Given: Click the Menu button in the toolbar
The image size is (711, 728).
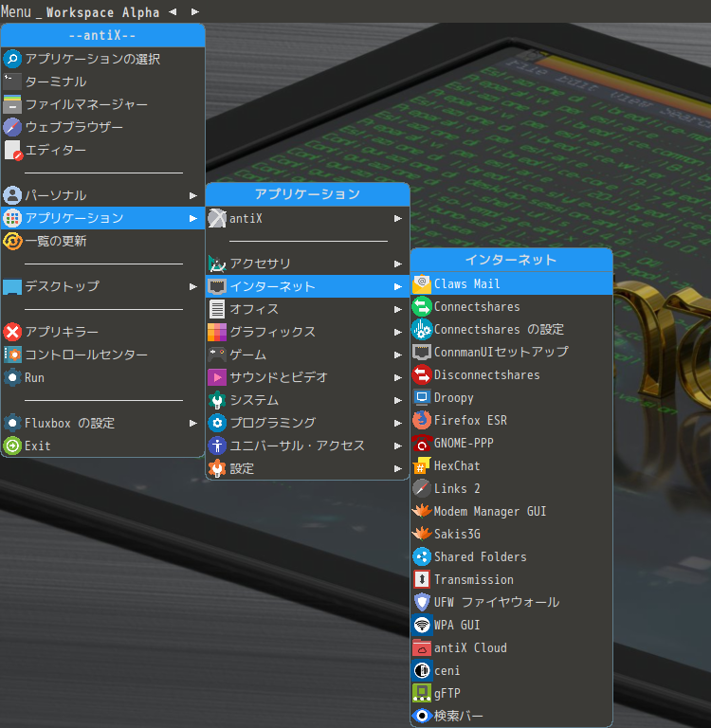Looking at the screenshot, I should 16,11.
